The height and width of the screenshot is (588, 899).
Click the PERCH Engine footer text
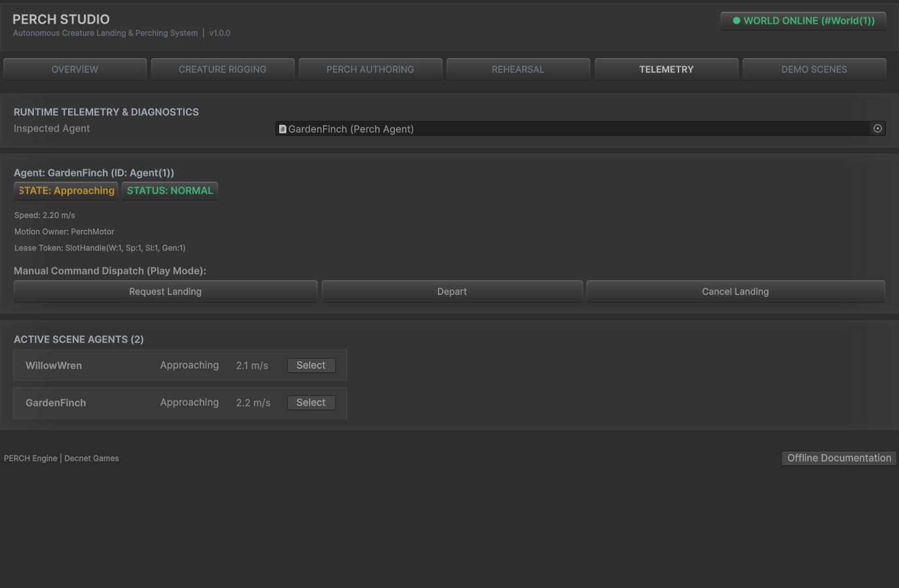pyautogui.click(x=31, y=458)
